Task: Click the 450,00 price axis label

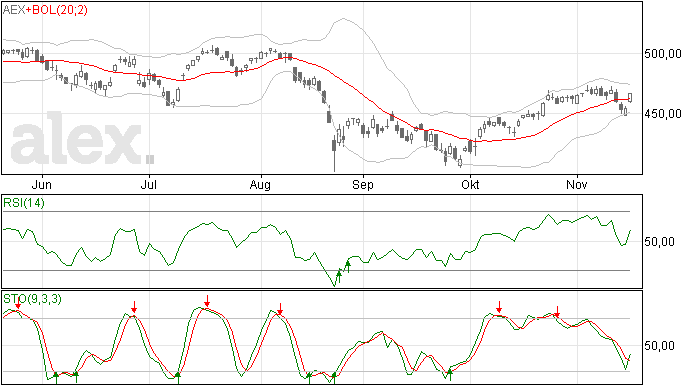Action: [663, 114]
